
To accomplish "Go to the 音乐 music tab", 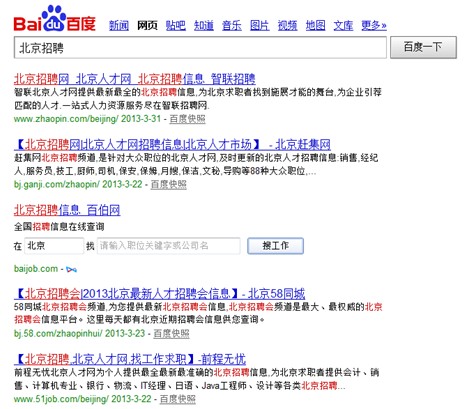I will pyautogui.click(x=232, y=25).
